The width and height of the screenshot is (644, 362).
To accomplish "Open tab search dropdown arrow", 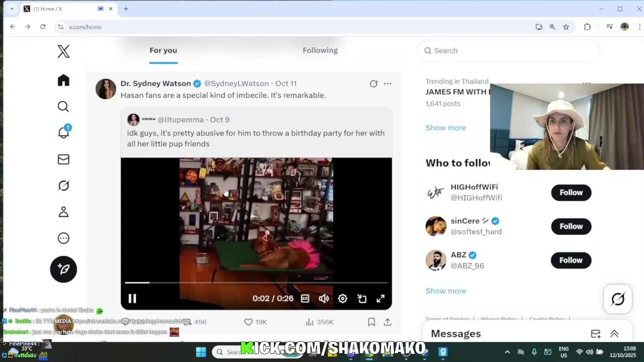I will point(12,9).
